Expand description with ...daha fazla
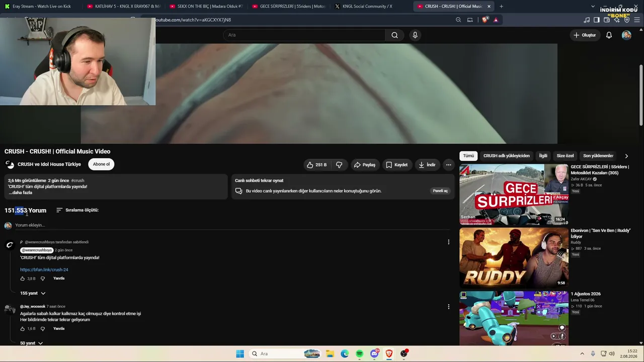Viewport: 644px width, 362px height. pyautogui.click(x=20, y=193)
